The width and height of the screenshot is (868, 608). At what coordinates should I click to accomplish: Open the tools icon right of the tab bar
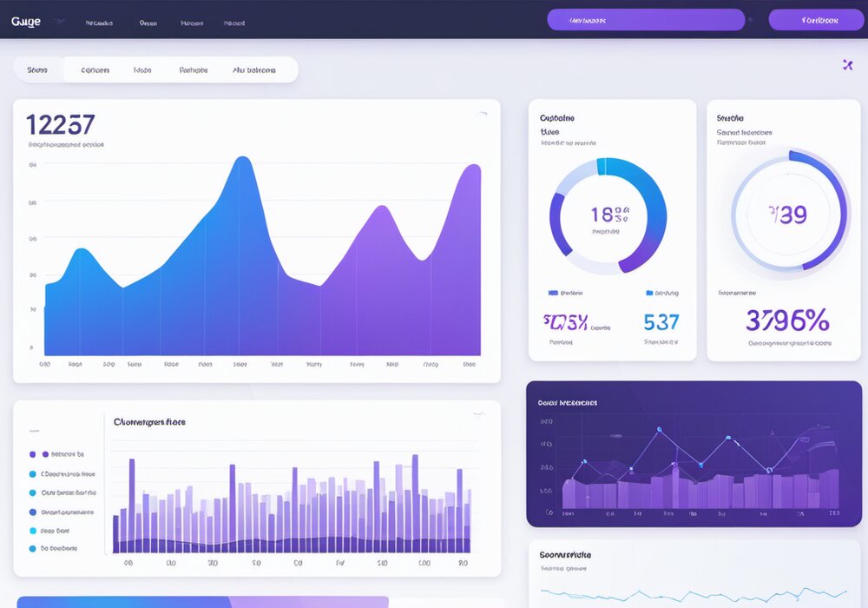[846, 64]
